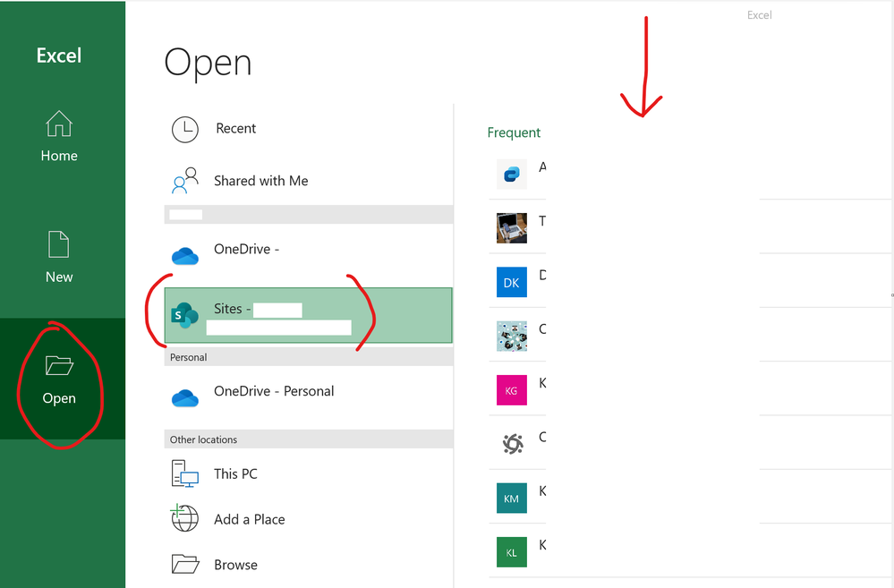Open the Shared with Me location
The image size is (894, 588).
pyautogui.click(x=309, y=181)
